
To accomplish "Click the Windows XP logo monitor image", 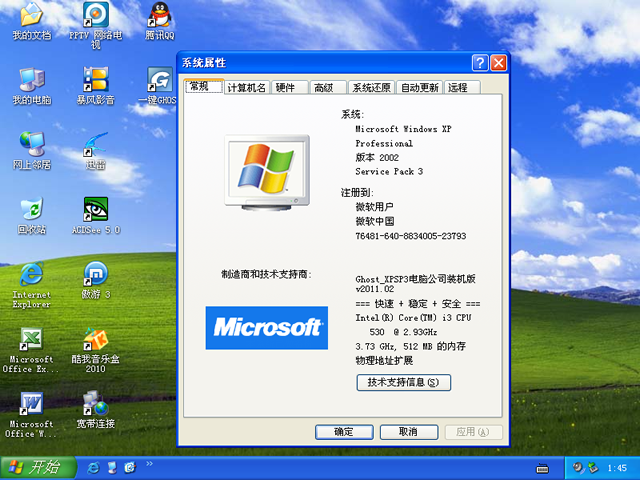I will [x=267, y=172].
